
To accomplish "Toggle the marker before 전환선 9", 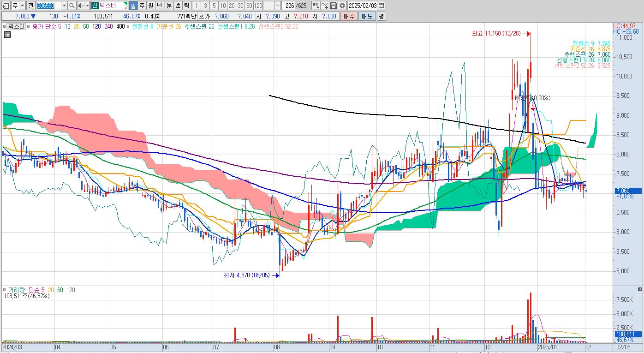I will [128, 27].
